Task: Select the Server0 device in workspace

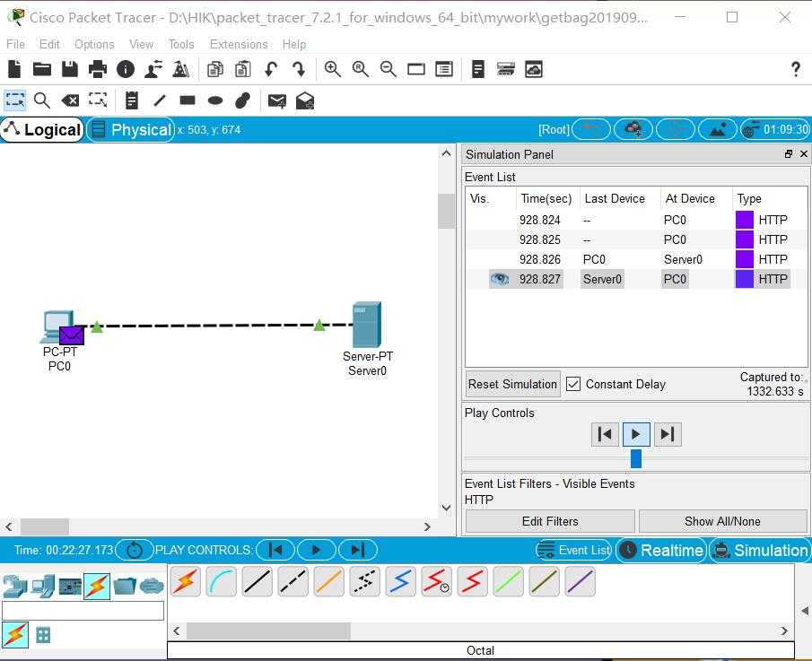Action: pyautogui.click(x=367, y=325)
